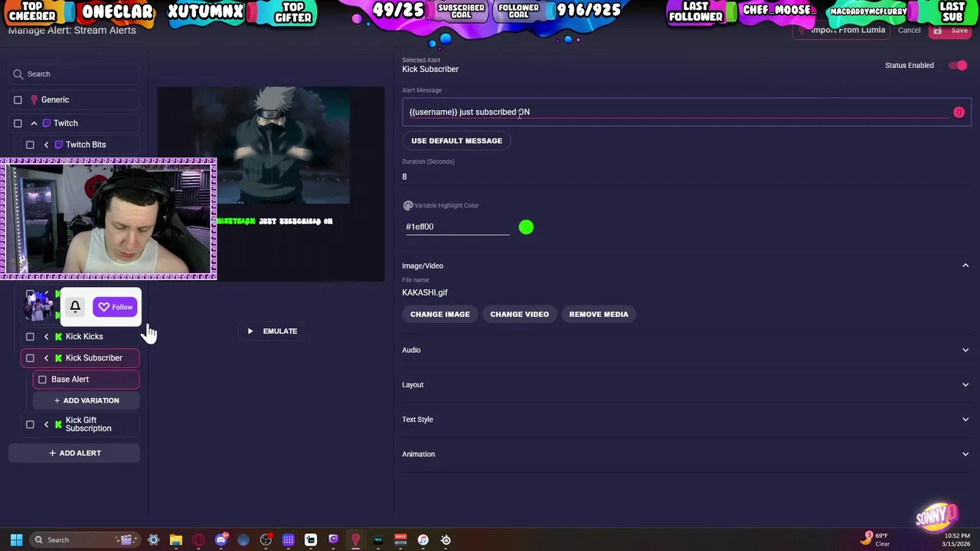Image resolution: width=980 pixels, height=551 pixels.
Task: Collapse the Twitch group with its up chevron
Action: coord(34,123)
